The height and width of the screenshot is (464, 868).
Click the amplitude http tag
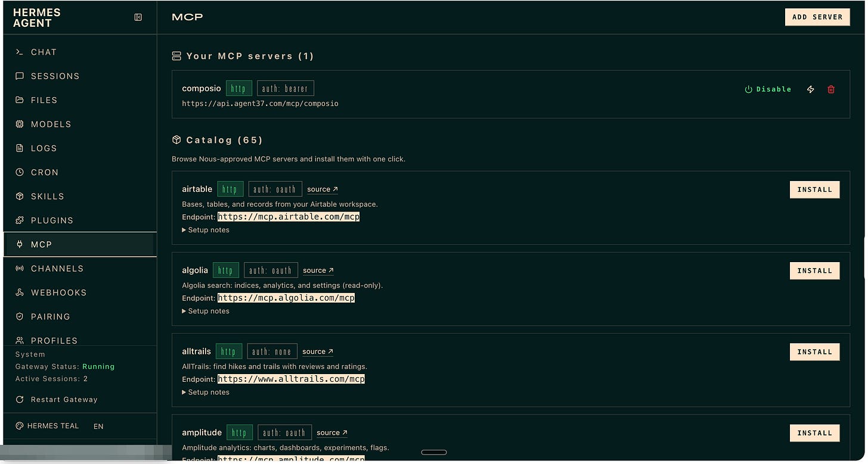(x=240, y=432)
